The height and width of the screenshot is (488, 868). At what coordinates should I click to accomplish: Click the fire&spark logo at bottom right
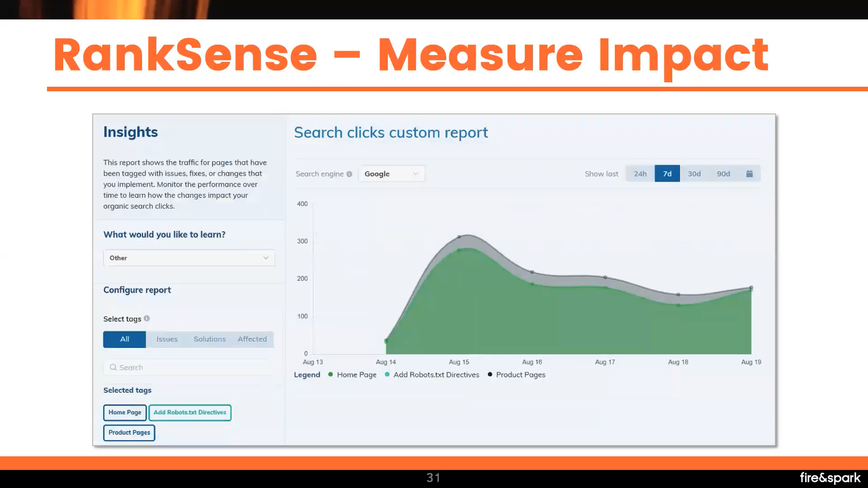coord(830,478)
